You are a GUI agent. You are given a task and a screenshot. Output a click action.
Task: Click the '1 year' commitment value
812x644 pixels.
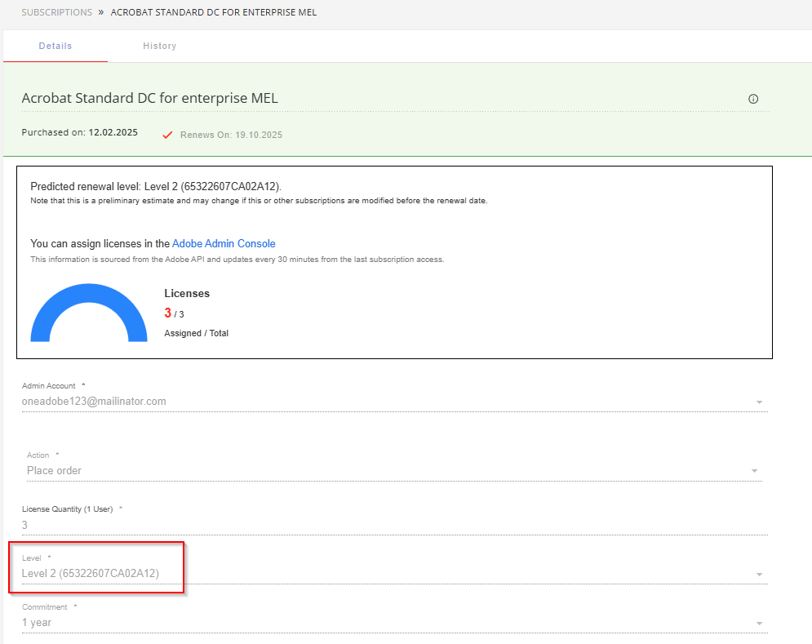pos(37,623)
